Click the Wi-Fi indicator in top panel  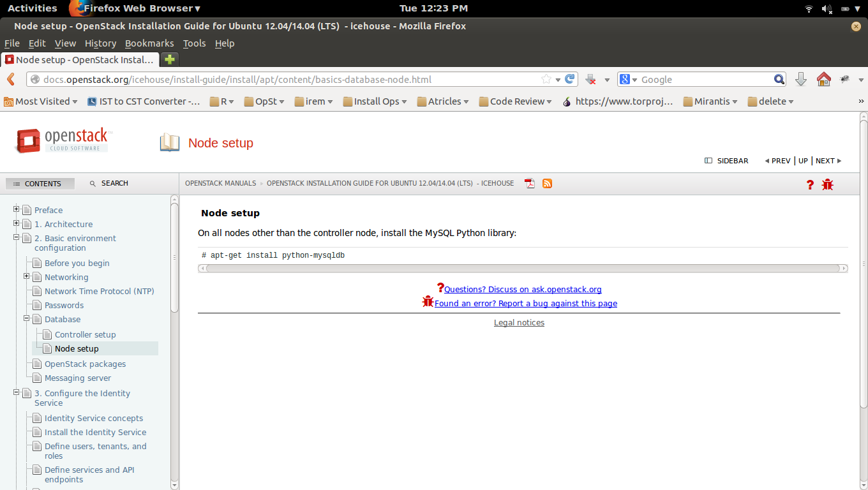click(809, 8)
